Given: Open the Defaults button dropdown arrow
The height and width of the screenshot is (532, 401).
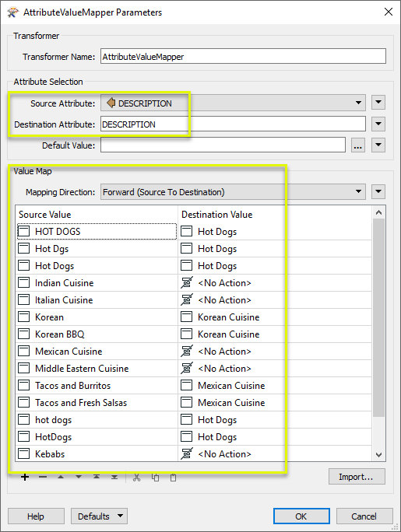Looking at the screenshot, I should 120,516.
